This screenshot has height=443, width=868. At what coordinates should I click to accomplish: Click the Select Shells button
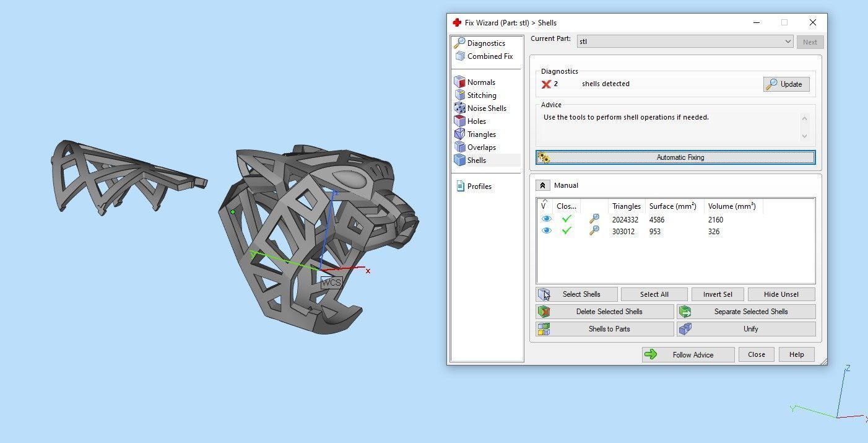click(x=576, y=294)
